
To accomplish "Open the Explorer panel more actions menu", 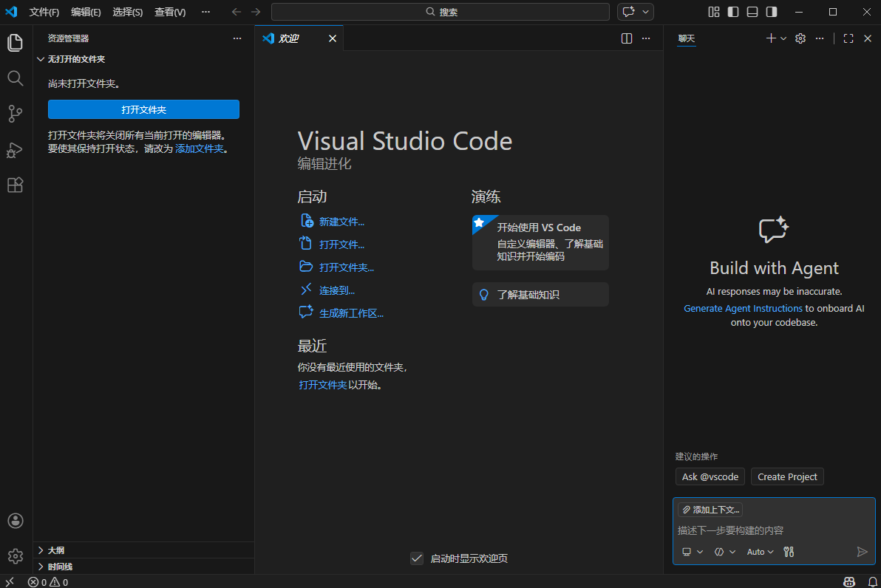I will 237,38.
